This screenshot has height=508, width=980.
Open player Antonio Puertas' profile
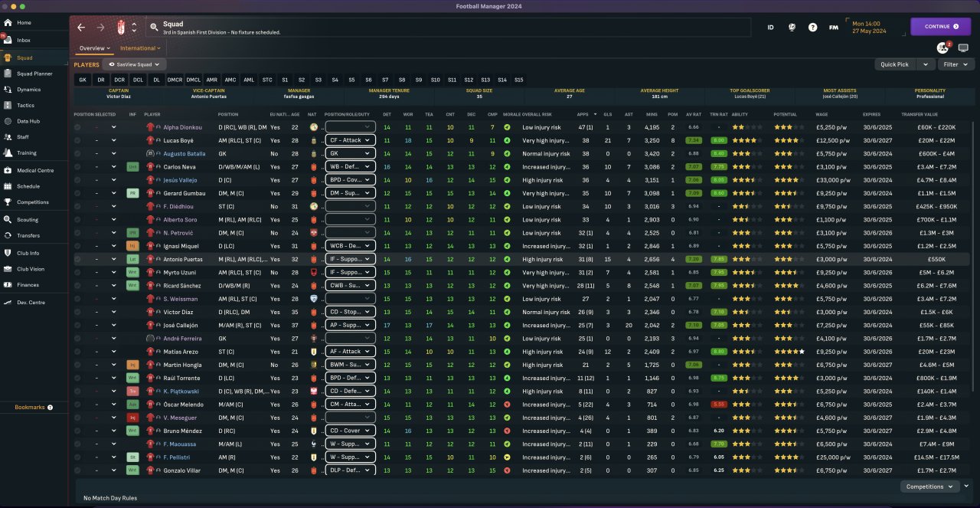pyautogui.click(x=185, y=259)
